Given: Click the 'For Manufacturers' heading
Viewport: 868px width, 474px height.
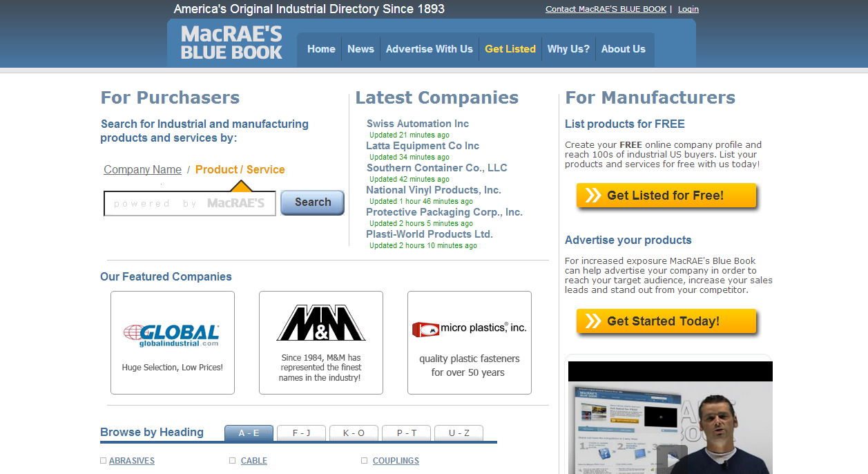Looking at the screenshot, I should (x=650, y=97).
